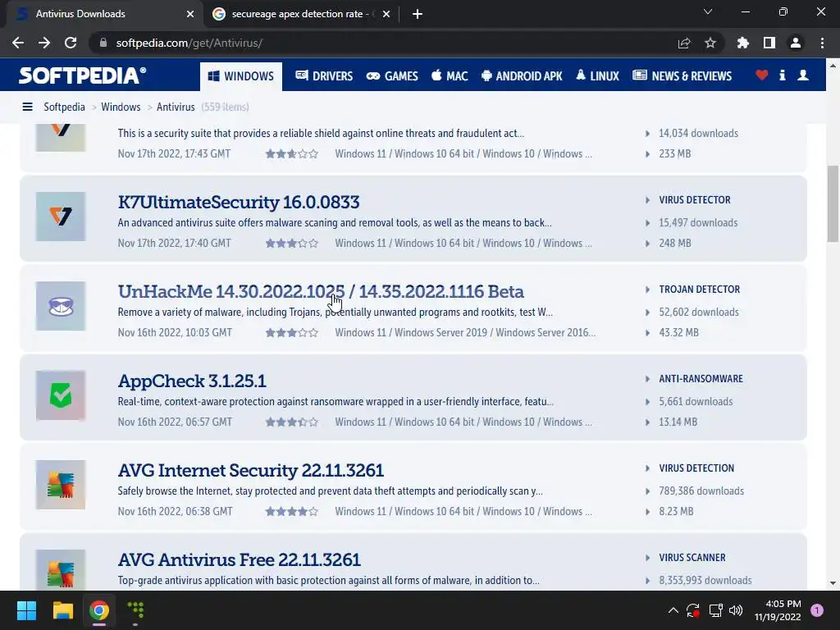
Task: Open the info icon in the Softpedia header
Action: point(782,75)
